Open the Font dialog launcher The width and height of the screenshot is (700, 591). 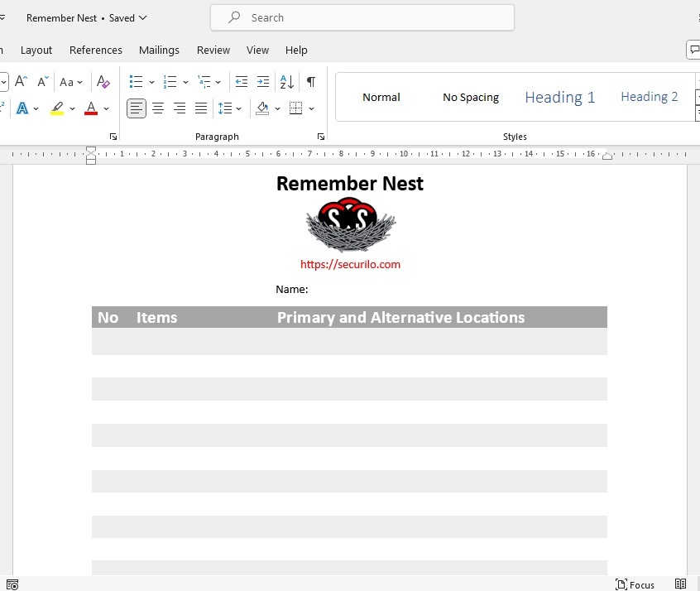pos(113,137)
